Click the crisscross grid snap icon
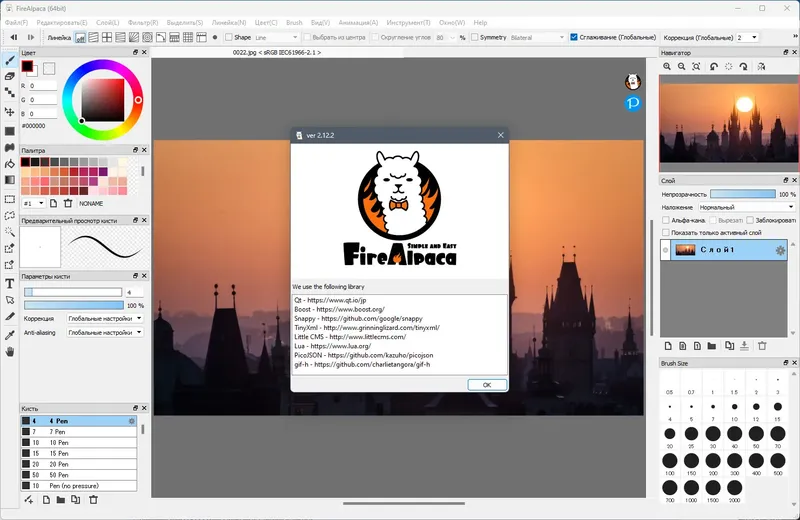 pos(188,37)
